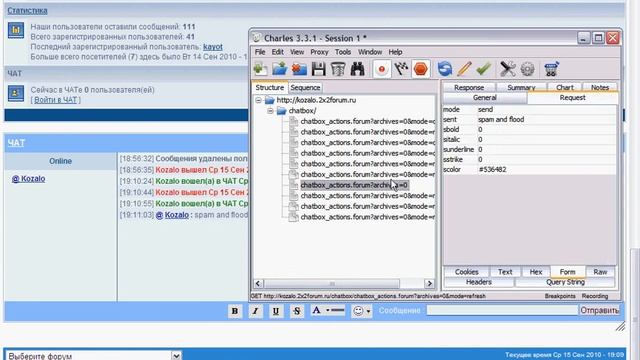Click the shopping cart purchase icon
Screen dimensions: 640x360
pos(551,69)
